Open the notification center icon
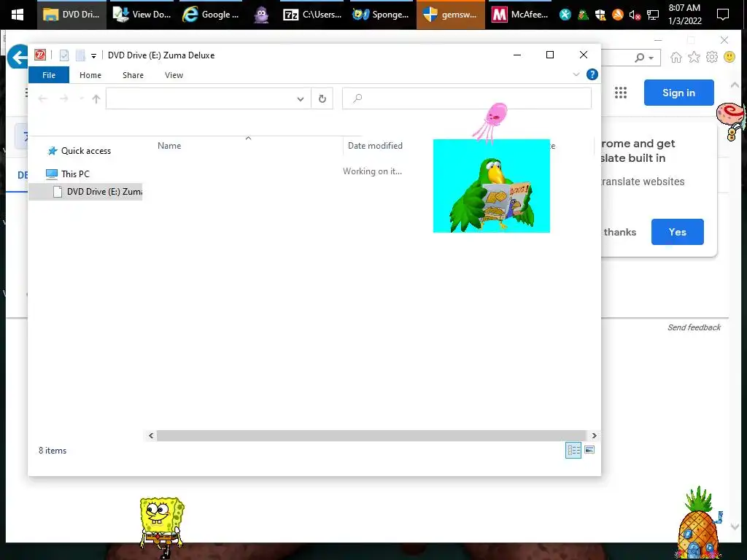 [723, 15]
